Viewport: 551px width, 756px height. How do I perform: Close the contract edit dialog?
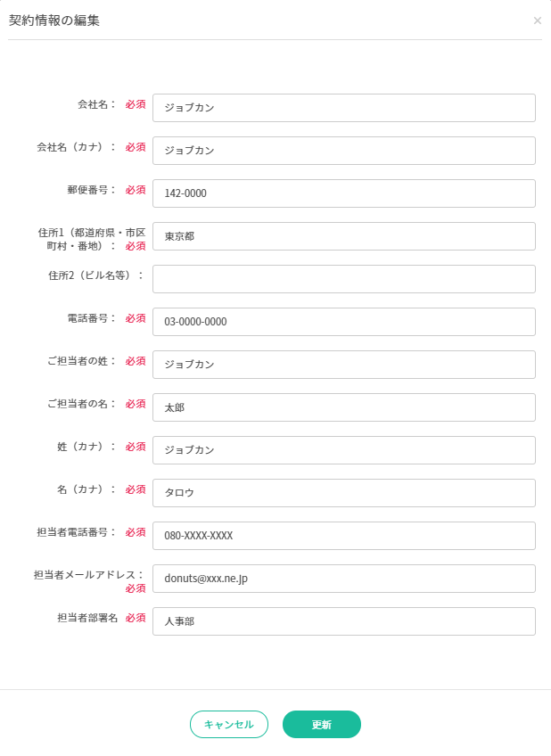537,21
